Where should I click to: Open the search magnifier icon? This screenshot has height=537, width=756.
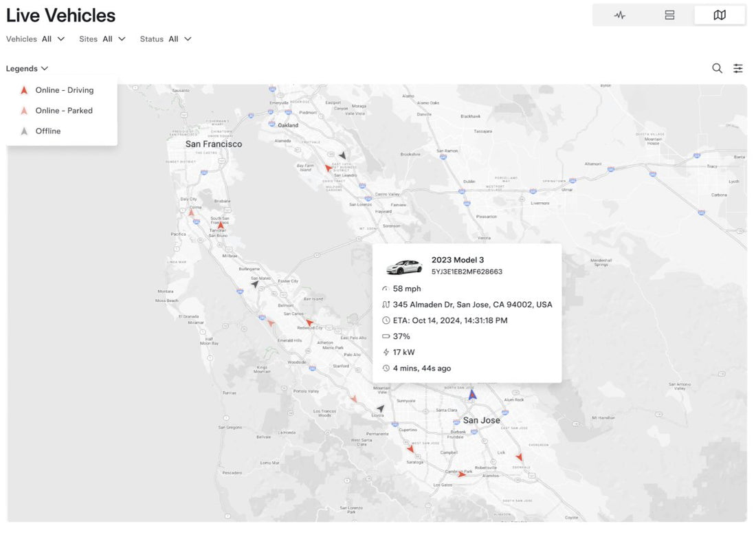(x=717, y=68)
